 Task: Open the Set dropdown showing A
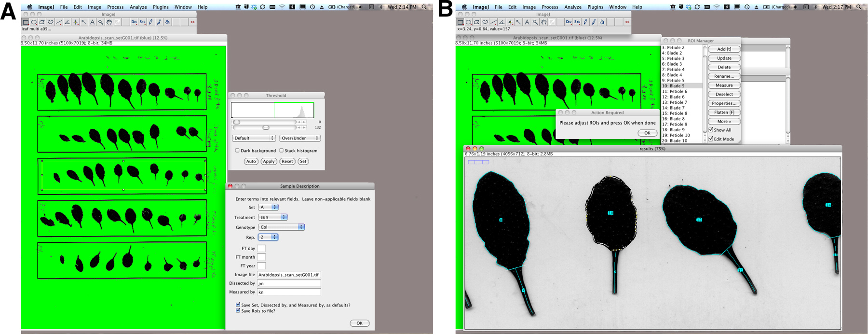269,207
